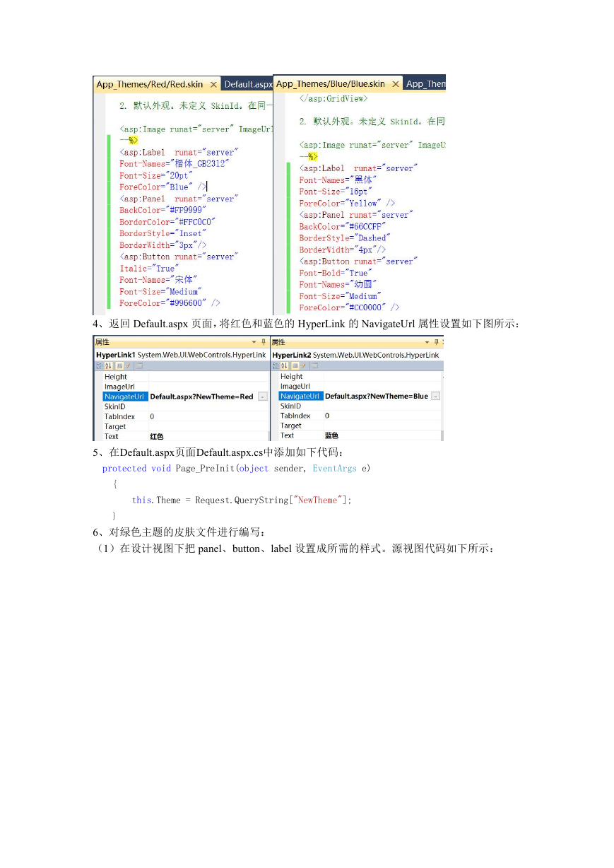Close the Red.skin editor tab
Viewport: 614px width, 868px height.
click(213, 85)
